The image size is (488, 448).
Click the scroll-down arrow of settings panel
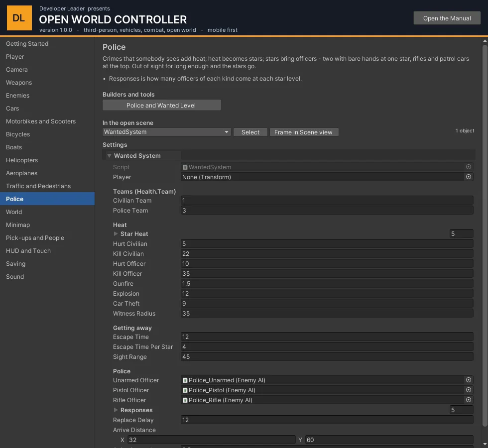coord(485,445)
